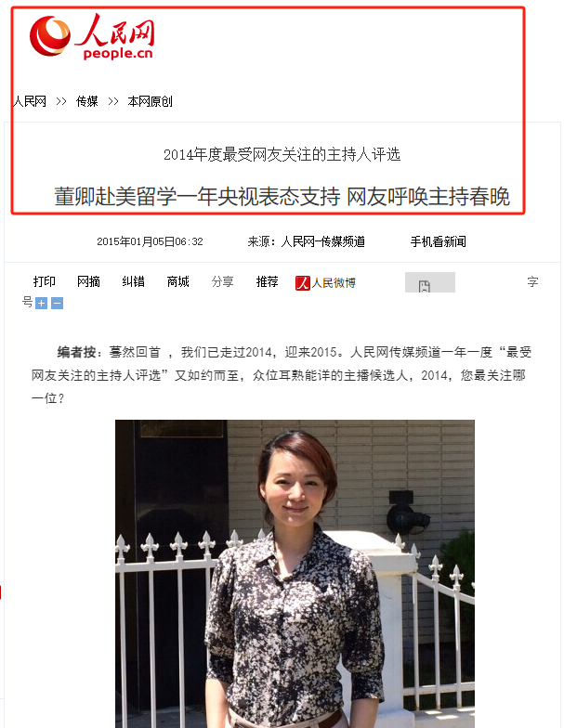Click the photo of the woman
The image size is (564, 728).
[295, 574]
